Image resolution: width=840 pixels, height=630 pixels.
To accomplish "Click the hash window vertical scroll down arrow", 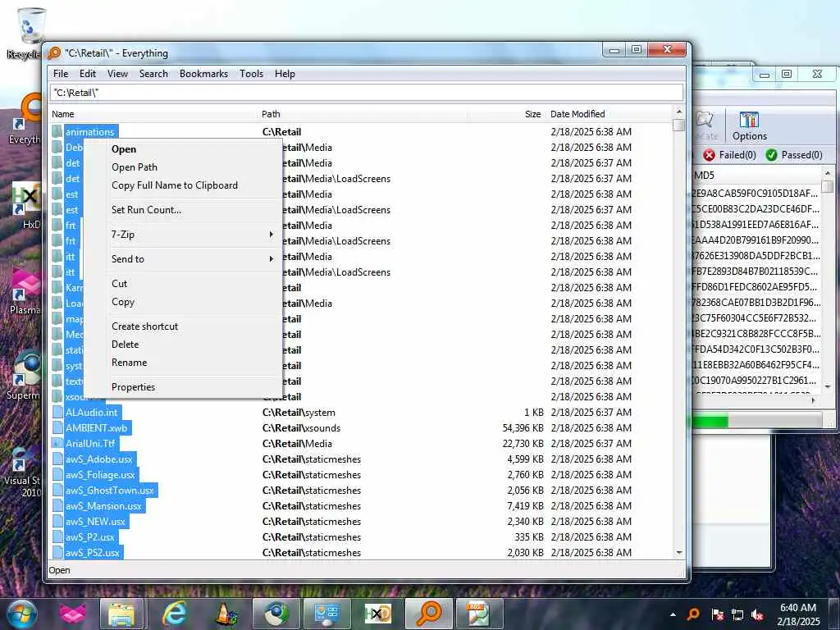I will click(828, 386).
